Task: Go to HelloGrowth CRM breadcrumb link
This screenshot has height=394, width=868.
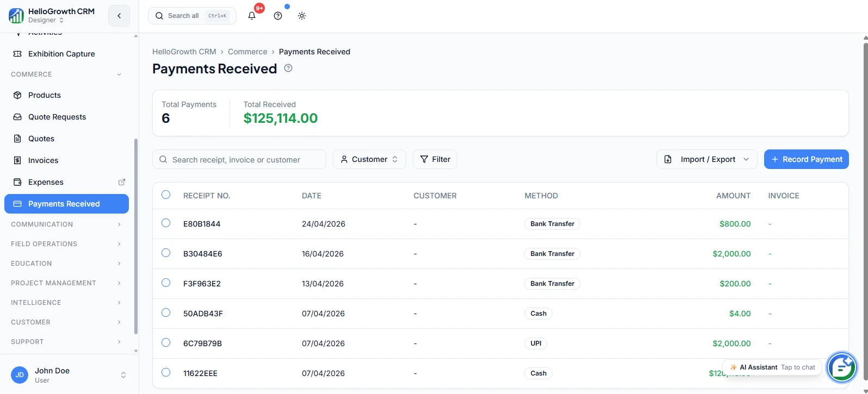Action: coord(184,52)
